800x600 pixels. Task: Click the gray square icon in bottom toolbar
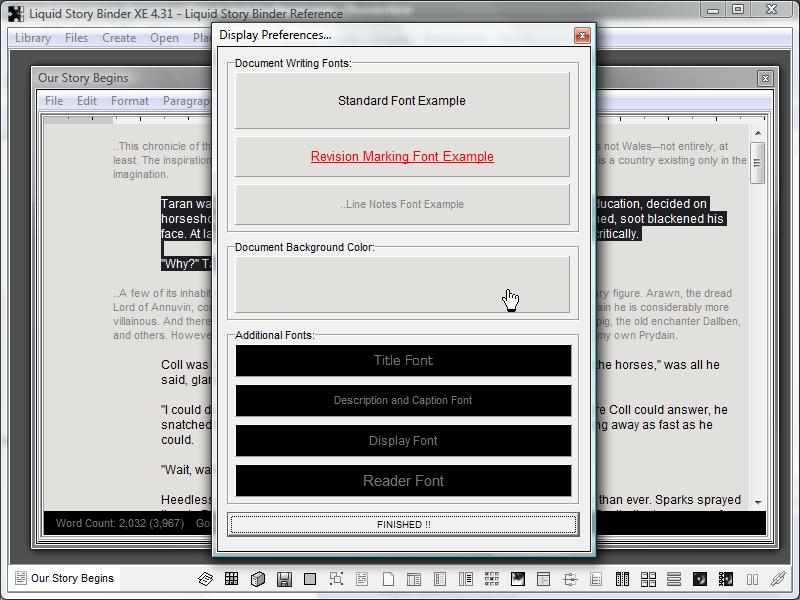[x=310, y=579]
